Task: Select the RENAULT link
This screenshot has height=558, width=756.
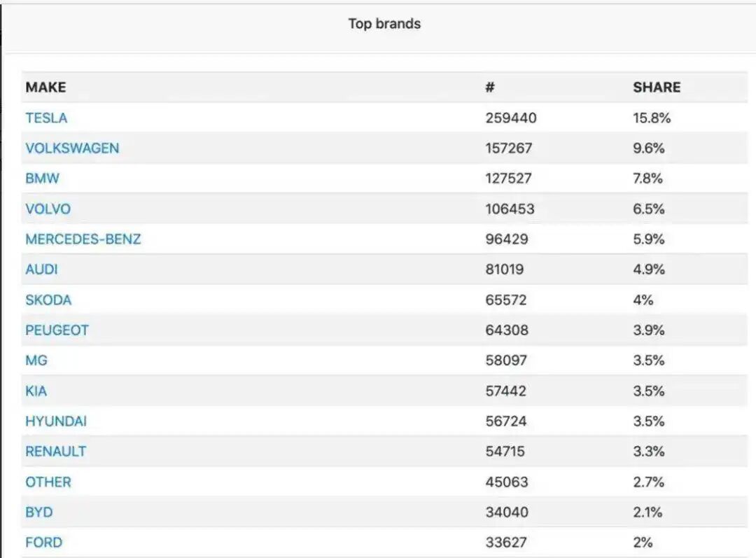Action: tap(55, 452)
